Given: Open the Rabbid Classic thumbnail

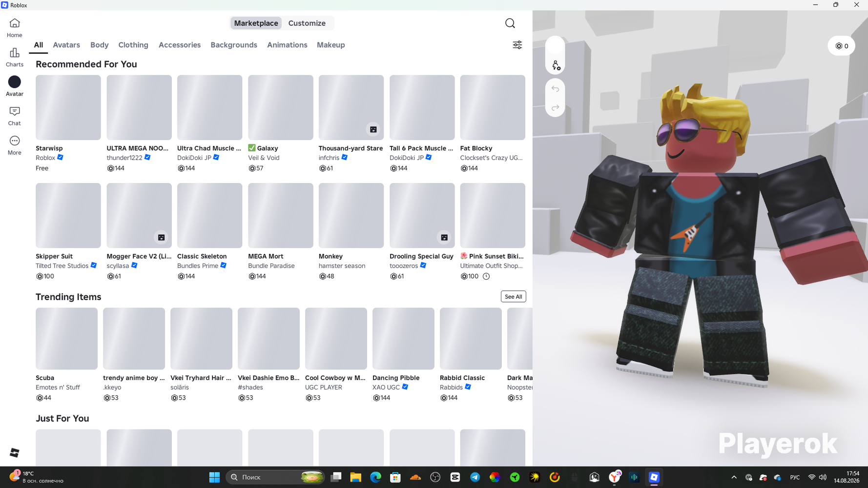Looking at the screenshot, I should tap(471, 339).
